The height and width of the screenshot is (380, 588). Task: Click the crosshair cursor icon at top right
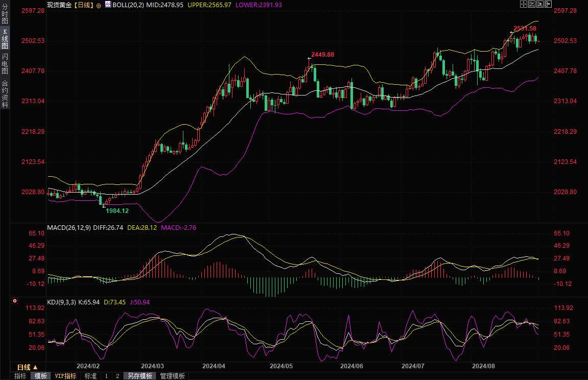click(x=523, y=4)
